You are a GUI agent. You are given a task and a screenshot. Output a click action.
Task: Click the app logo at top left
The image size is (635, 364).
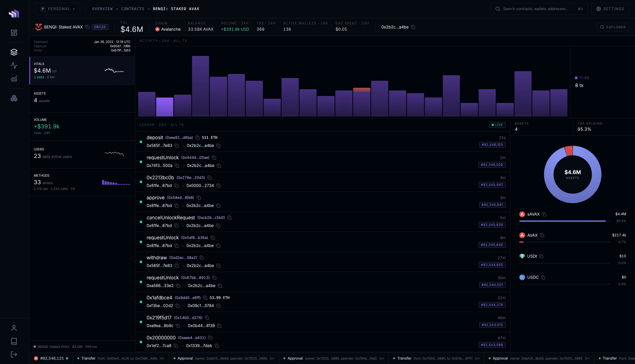[14, 14]
